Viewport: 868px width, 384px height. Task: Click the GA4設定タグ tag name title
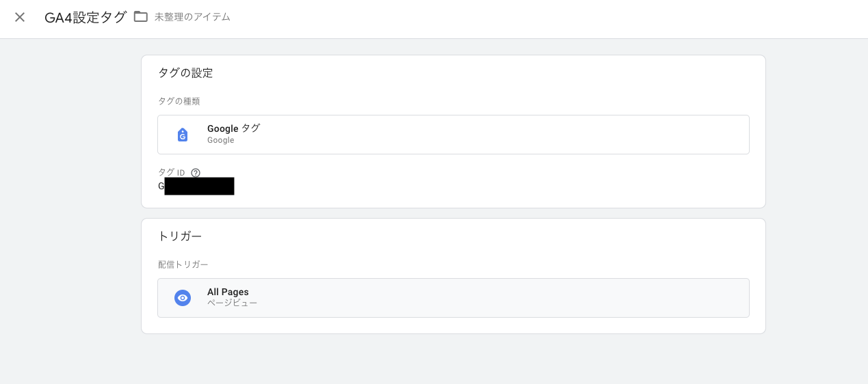pos(86,18)
